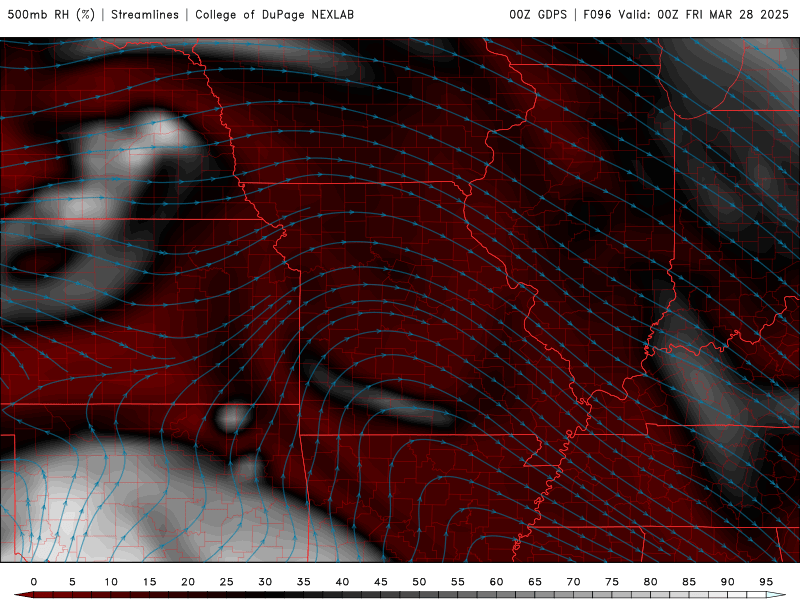Select the 35 label on the legend
Image resolution: width=800 pixels, height=600 pixels.
click(x=304, y=582)
